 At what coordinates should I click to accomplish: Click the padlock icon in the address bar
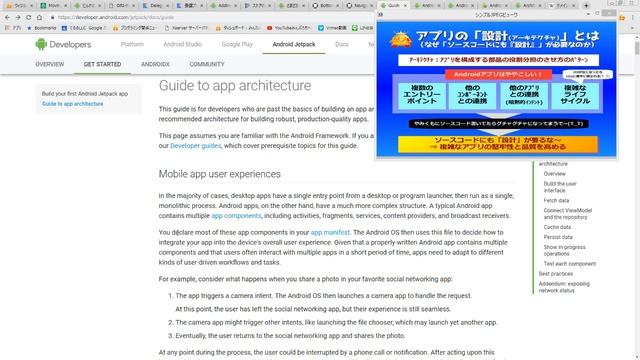tap(52, 18)
